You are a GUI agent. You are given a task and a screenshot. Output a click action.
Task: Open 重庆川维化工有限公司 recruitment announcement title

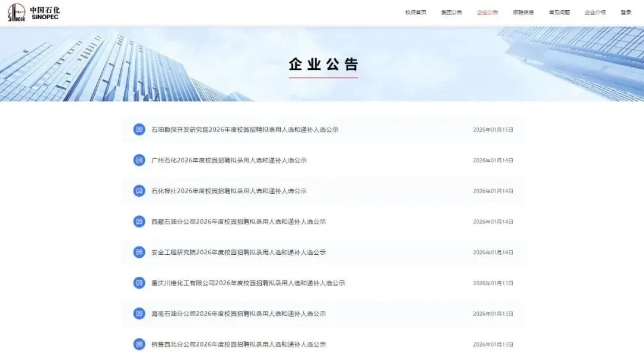pos(248,283)
